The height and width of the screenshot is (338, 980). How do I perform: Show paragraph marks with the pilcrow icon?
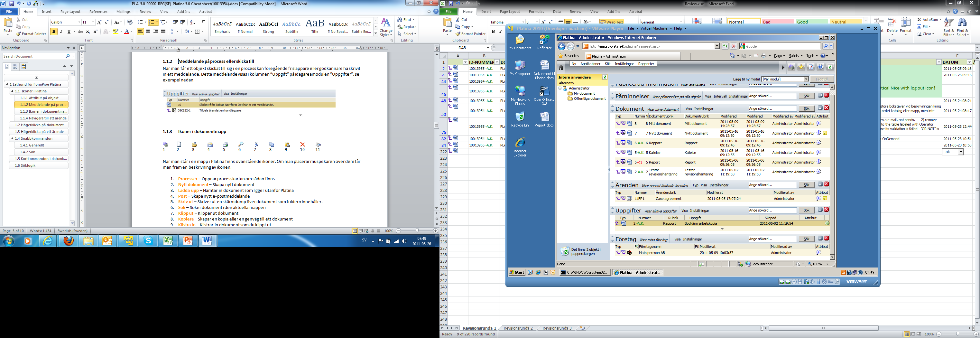(203, 23)
